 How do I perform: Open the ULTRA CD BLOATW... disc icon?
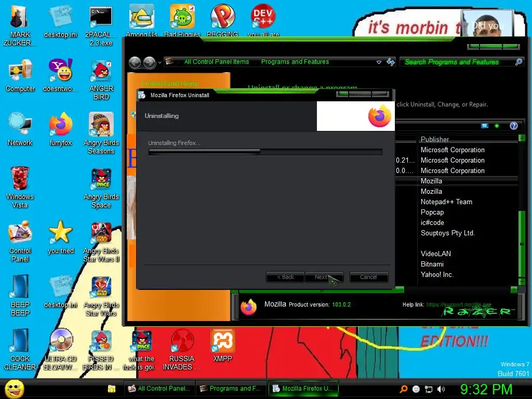tap(60, 350)
